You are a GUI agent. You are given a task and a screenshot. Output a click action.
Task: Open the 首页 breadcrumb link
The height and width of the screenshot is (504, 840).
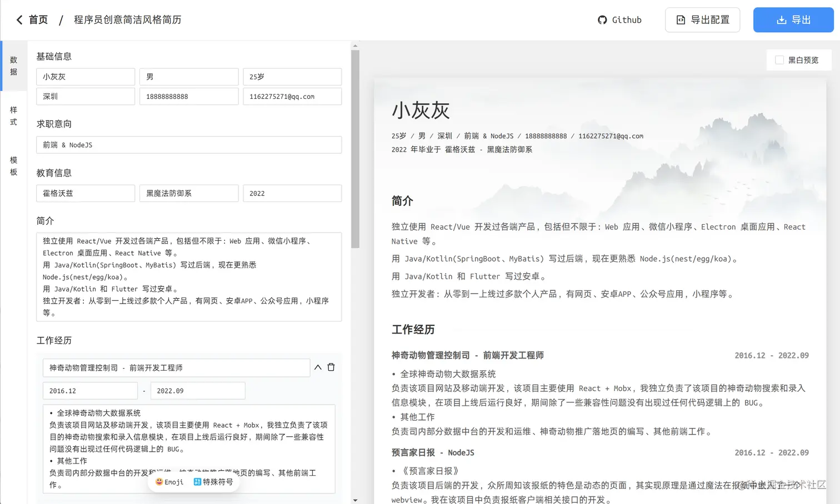[38, 19]
